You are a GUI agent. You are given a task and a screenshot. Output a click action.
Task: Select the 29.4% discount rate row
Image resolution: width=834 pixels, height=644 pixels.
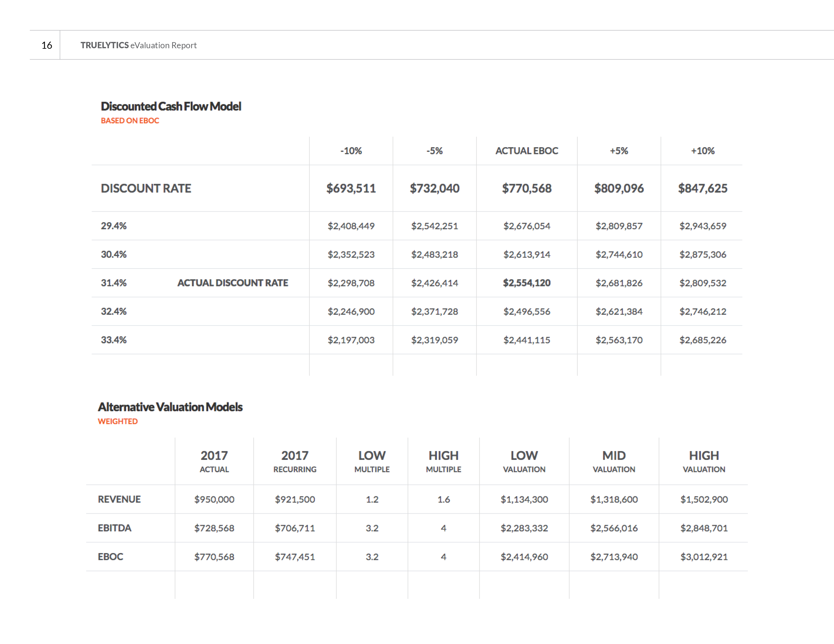pyautogui.click(x=417, y=226)
